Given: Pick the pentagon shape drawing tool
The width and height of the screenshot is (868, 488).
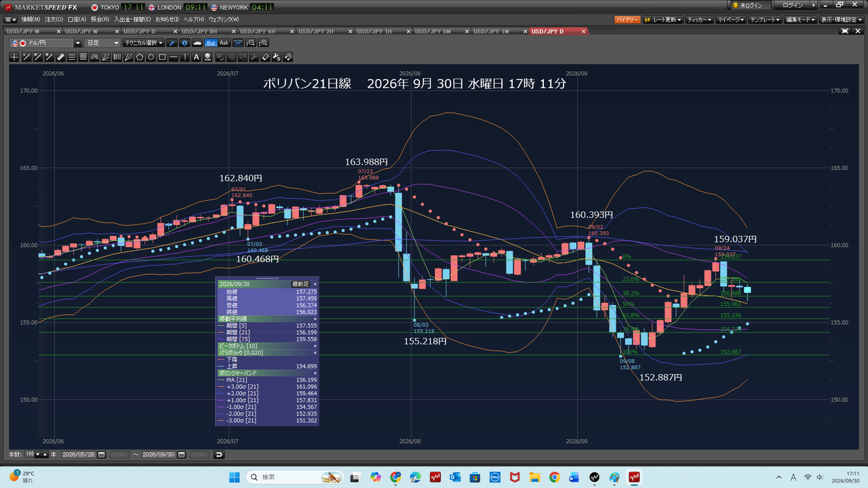Looking at the screenshot, I should [140, 57].
